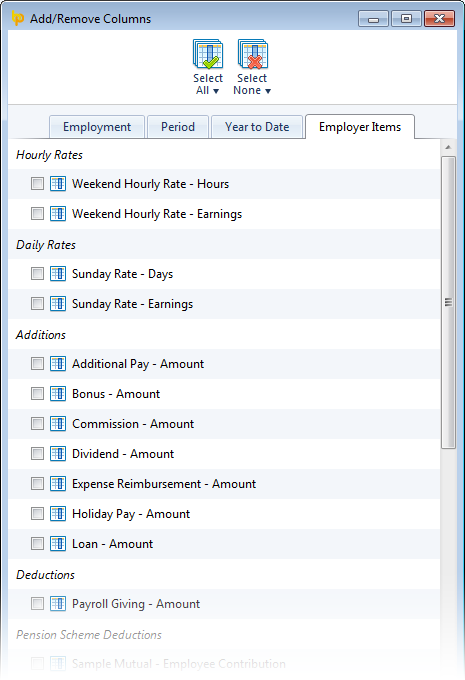Click the column icon next to Sunday Rate - Days
The height and width of the screenshot is (680, 465).
[58, 274]
